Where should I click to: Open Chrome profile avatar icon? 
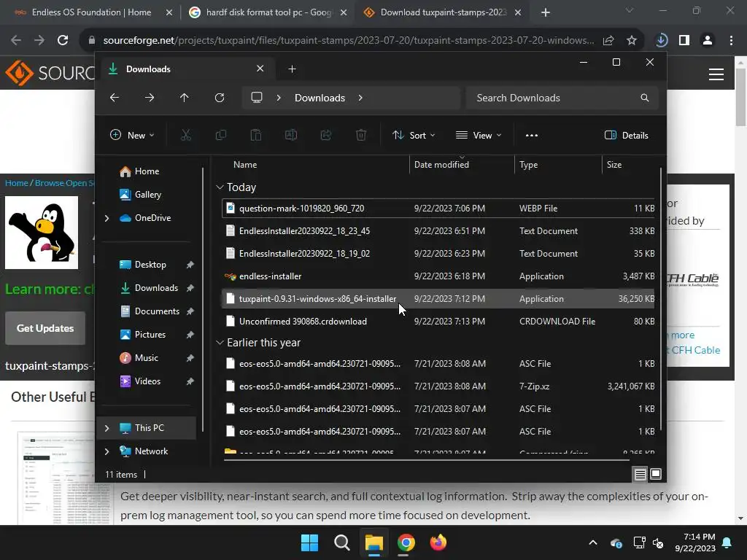coord(708,41)
